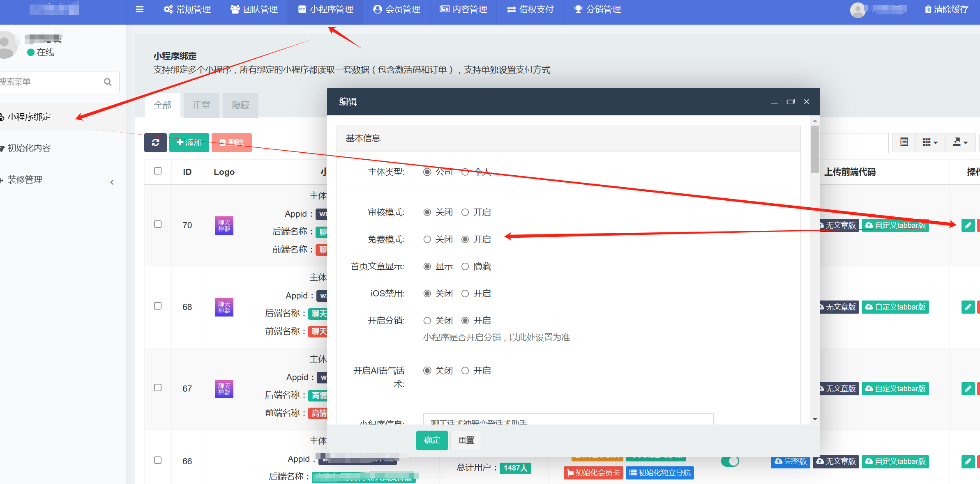The height and width of the screenshot is (484, 980).
Task: Open the export dropdown button
Action: (x=960, y=142)
